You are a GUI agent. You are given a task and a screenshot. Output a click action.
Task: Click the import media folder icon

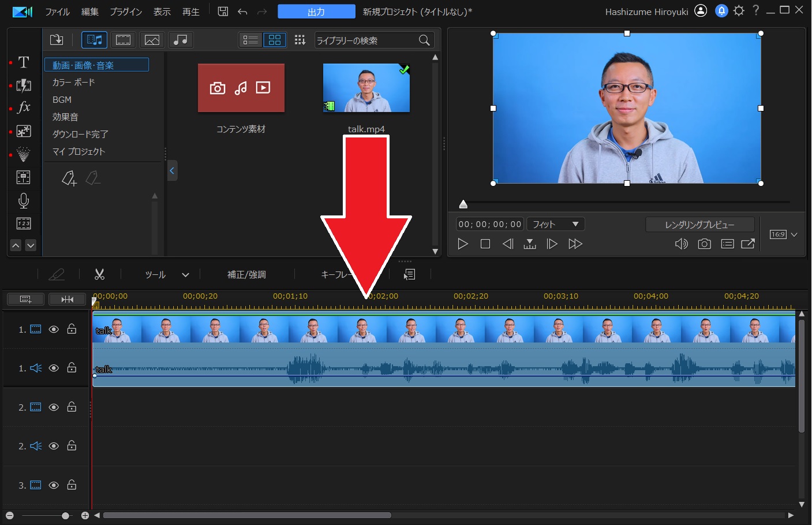(x=57, y=40)
